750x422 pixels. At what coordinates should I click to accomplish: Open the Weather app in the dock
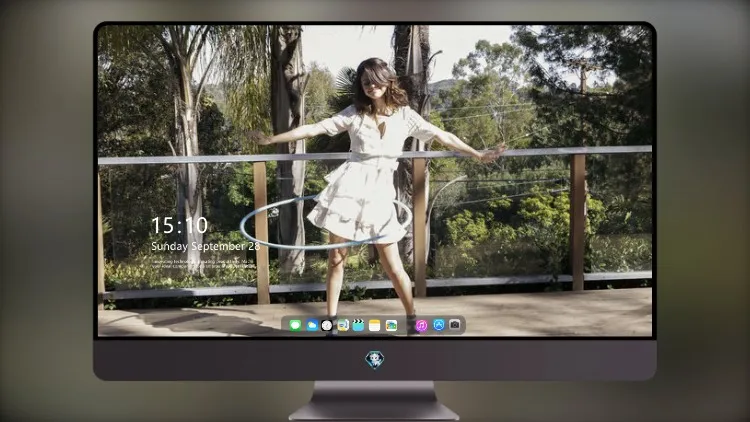(x=312, y=325)
